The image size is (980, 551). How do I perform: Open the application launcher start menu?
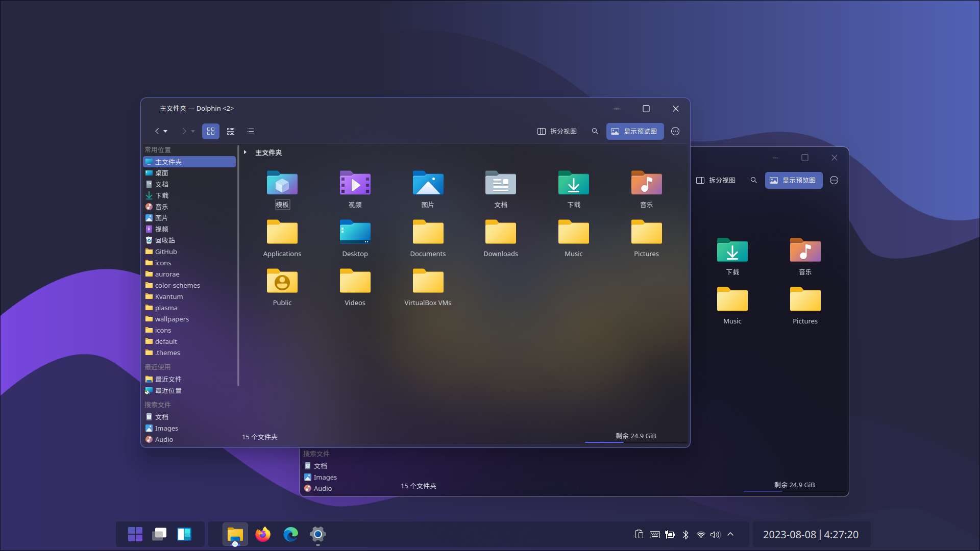[135, 534]
